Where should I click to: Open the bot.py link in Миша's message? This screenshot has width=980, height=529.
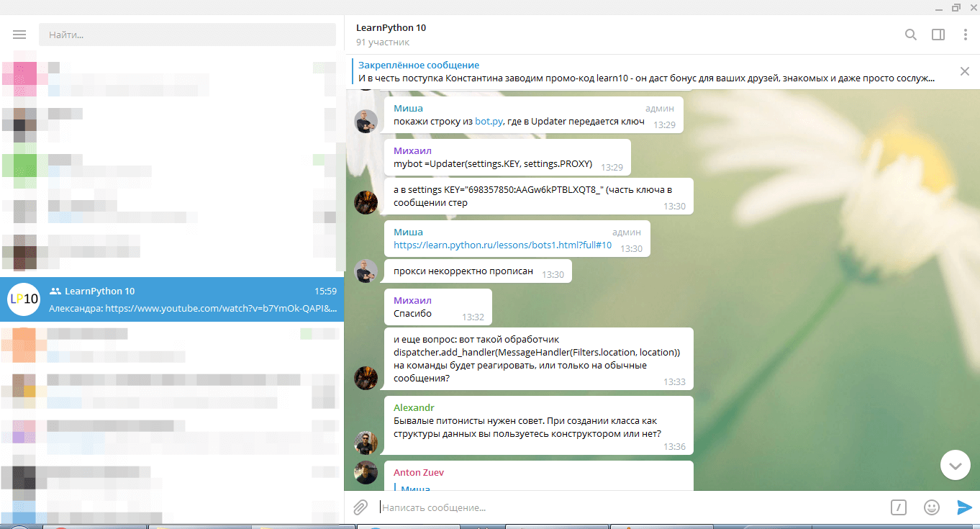tap(489, 122)
